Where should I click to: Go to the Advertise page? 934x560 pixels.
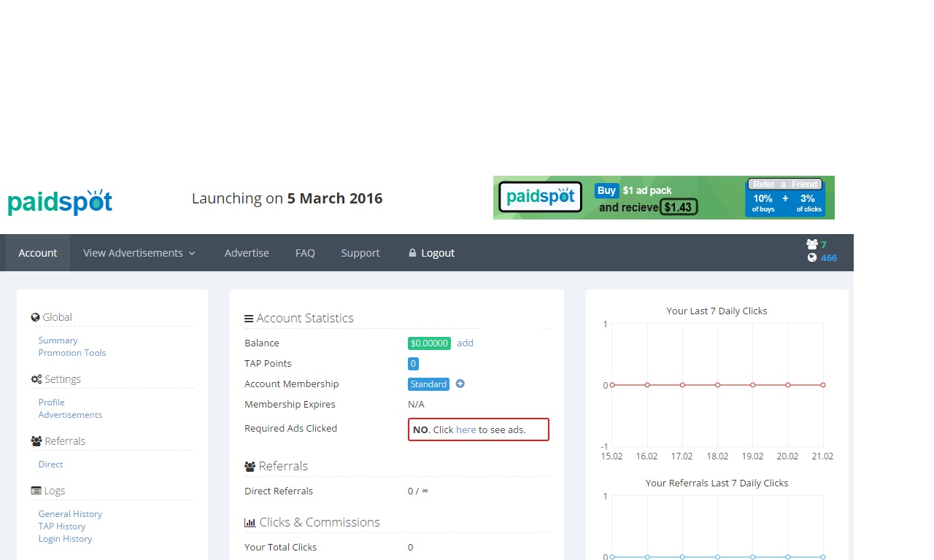[247, 253]
